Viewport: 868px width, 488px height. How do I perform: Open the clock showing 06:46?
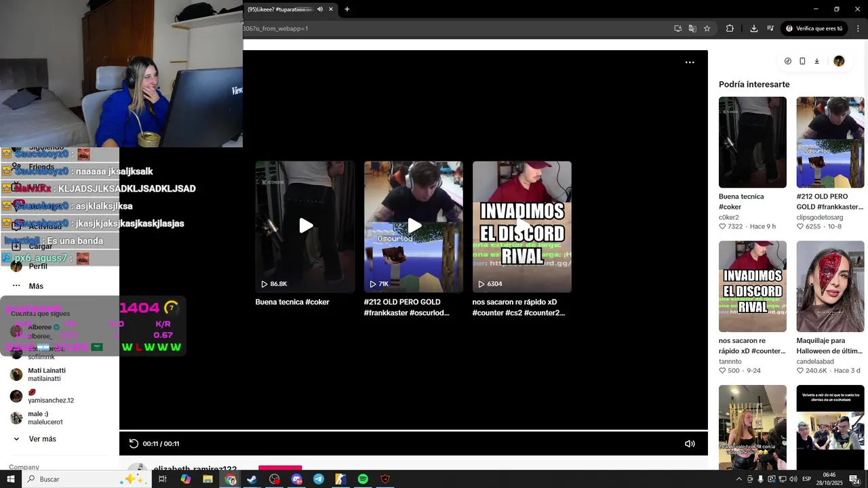(829, 479)
